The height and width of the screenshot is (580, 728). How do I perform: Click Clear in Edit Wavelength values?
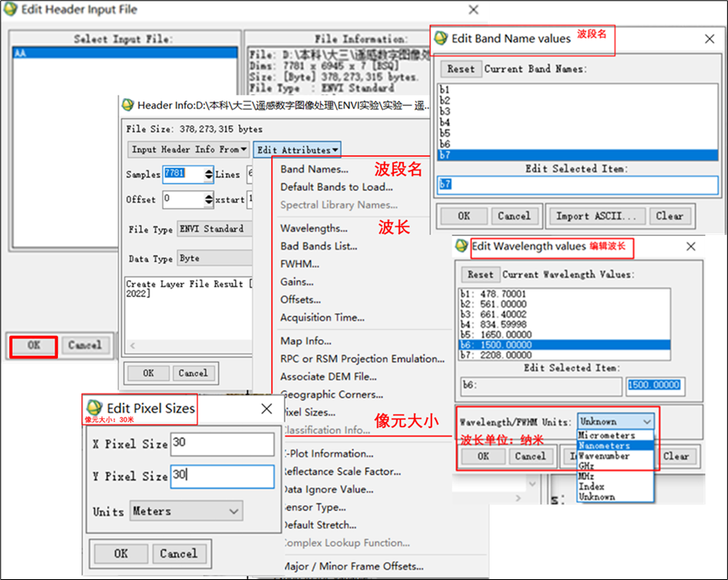point(676,456)
